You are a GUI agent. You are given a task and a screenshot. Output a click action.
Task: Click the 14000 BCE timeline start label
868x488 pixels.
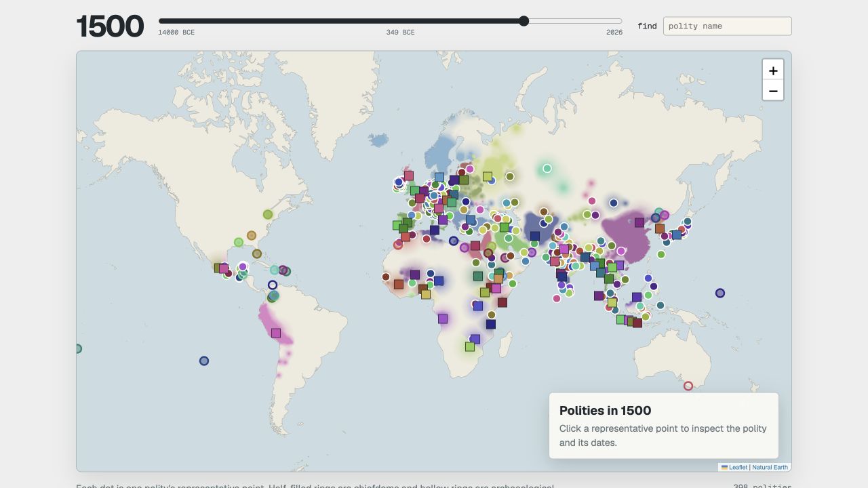click(x=176, y=32)
